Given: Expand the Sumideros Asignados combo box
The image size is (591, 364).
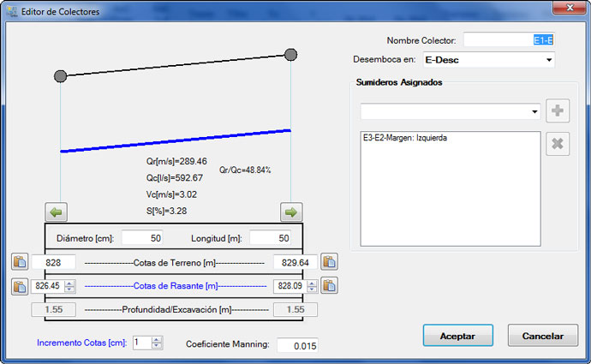Looking at the screenshot, I should pos(534,111).
